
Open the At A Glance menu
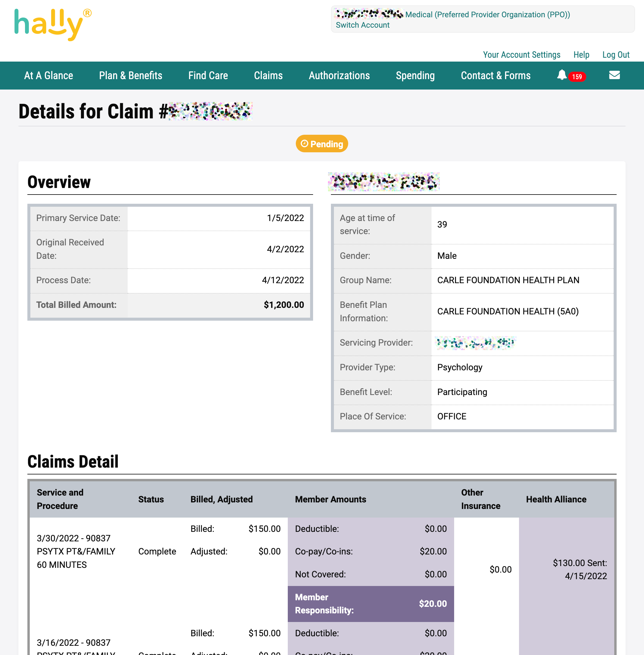[x=49, y=76]
